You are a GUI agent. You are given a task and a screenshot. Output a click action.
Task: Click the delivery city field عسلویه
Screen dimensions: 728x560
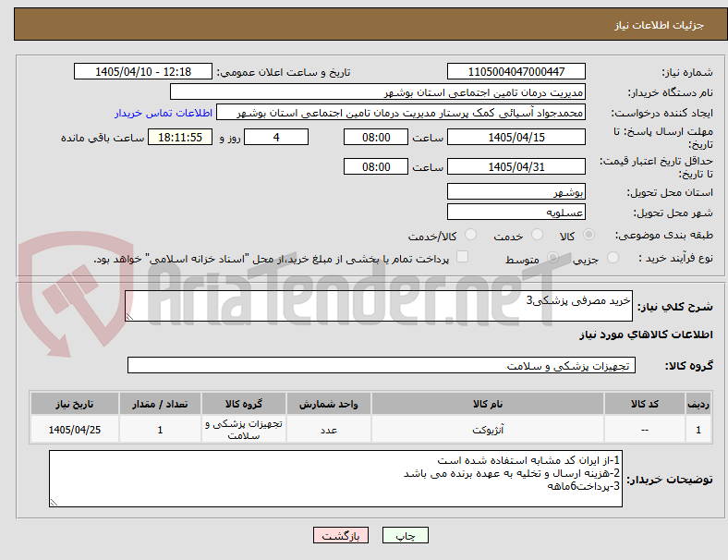tap(516, 212)
